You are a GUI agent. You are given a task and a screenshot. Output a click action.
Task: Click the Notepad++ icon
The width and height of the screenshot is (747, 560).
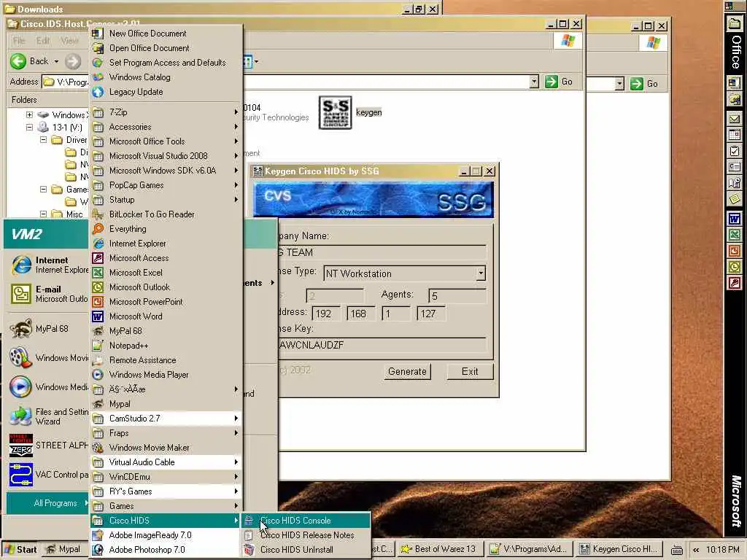click(x=98, y=346)
